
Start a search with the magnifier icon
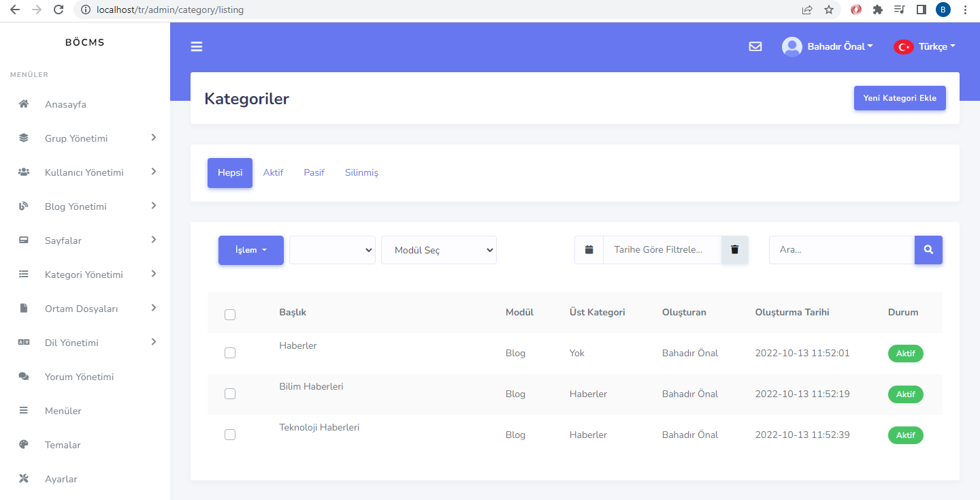point(928,250)
